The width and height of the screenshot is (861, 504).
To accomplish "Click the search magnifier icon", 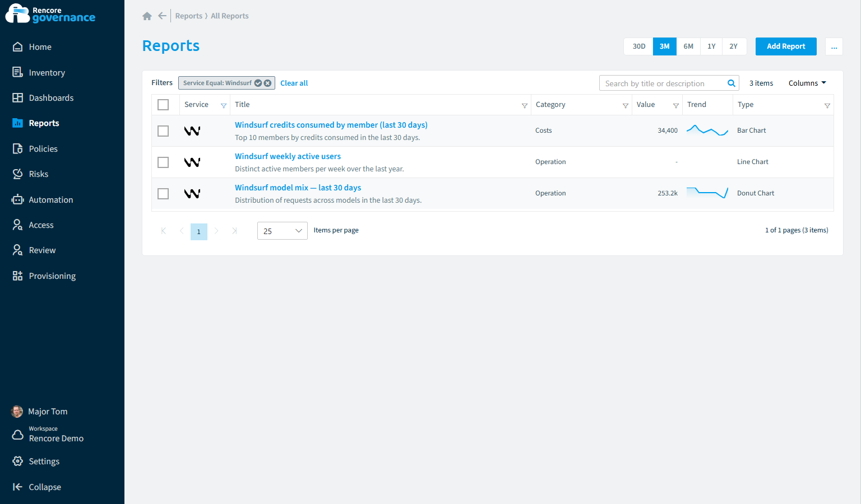I will tap(731, 83).
